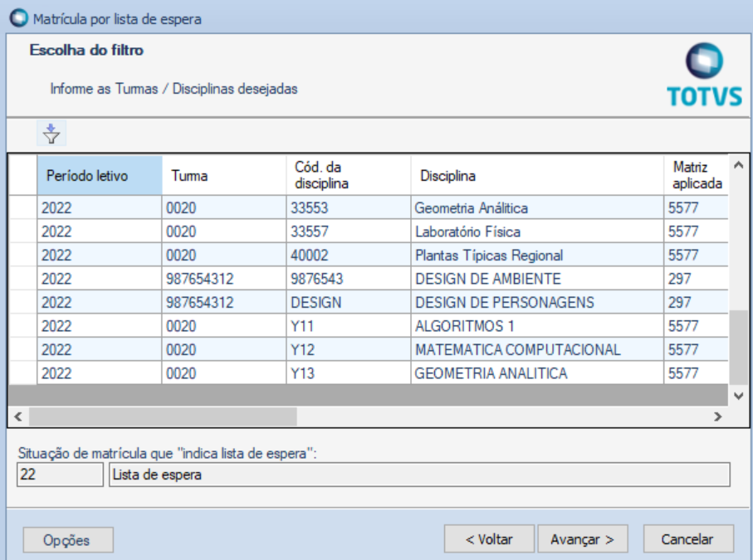
Task: Select the DESIGN DE AMBIENTE cell
Action: [537, 279]
